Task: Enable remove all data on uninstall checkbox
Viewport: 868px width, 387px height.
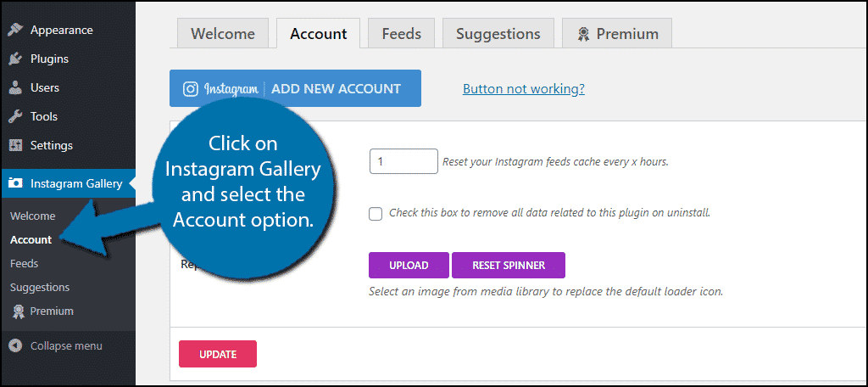Action: coord(376,214)
